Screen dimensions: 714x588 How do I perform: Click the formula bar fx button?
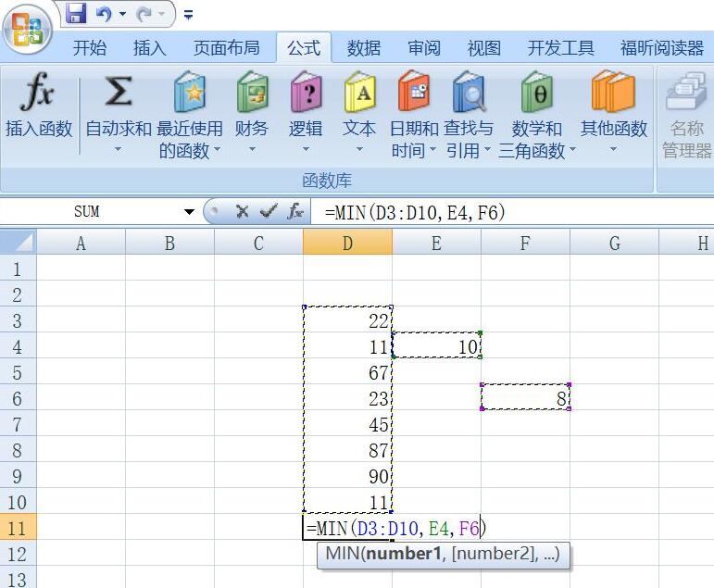click(295, 211)
